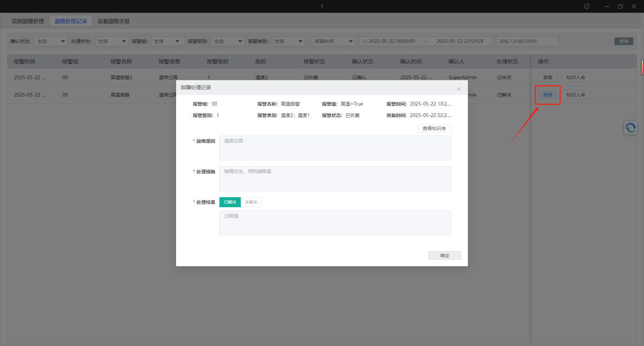Click the clock icon in start-time field
644x346 pixels.
[x=365, y=41]
